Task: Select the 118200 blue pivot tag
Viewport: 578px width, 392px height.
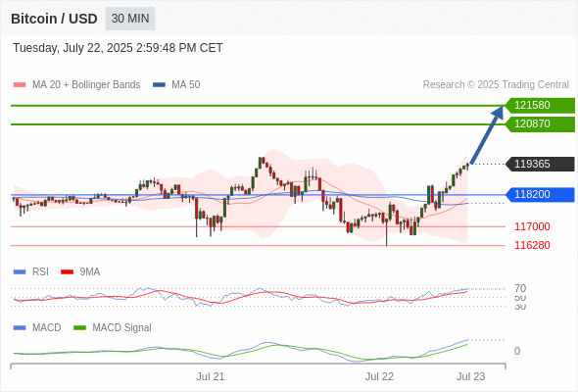Action: point(540,194)
